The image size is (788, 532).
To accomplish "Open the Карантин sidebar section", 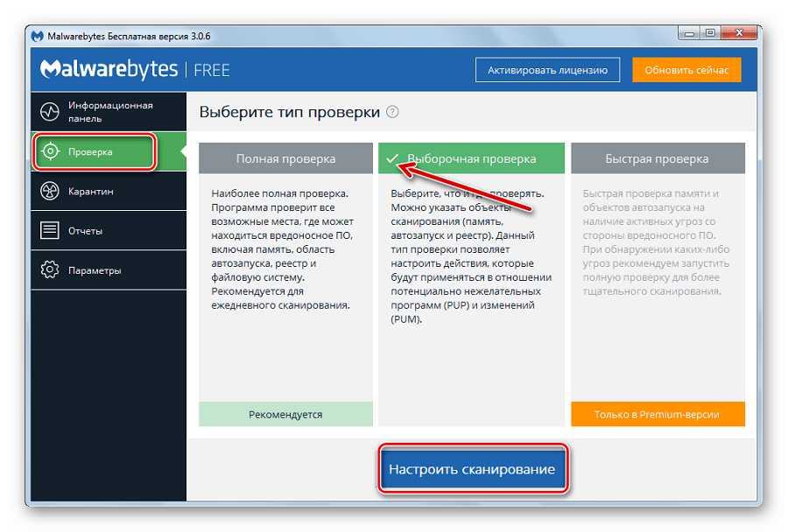I will coord(90,191).
